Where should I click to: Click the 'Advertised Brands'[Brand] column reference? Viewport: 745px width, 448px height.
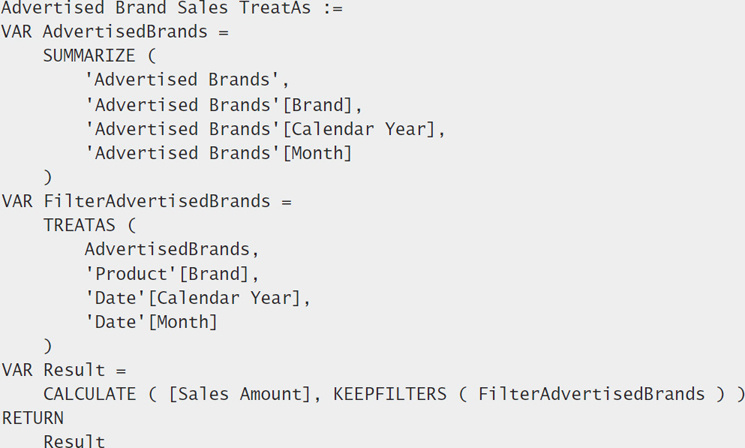tap(223, 104)
